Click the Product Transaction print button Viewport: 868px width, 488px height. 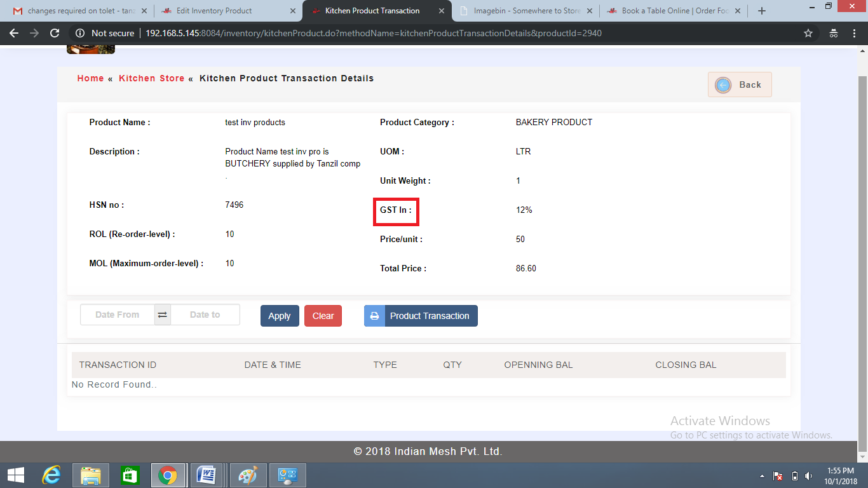(x=421, y=316)
